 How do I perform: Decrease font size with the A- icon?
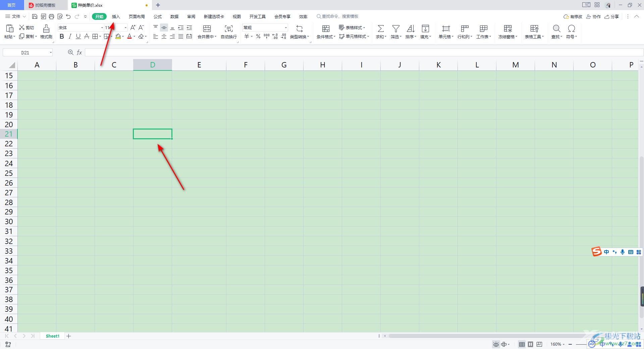[x=141, y=28]
